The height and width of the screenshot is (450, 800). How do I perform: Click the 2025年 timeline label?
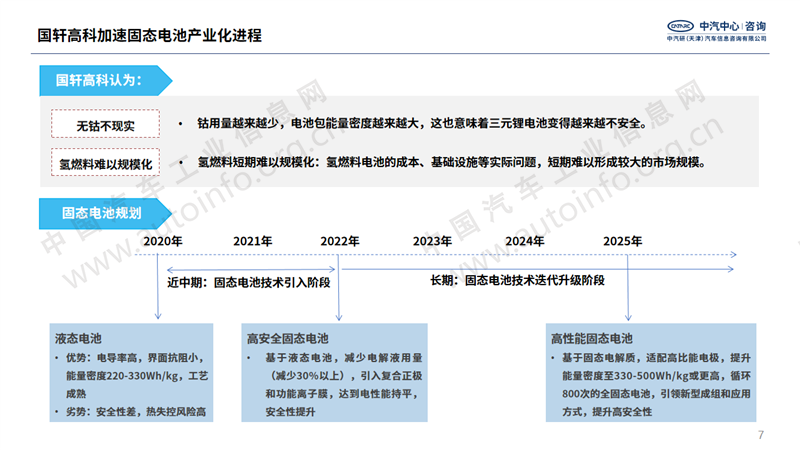[x=622, y=241]
